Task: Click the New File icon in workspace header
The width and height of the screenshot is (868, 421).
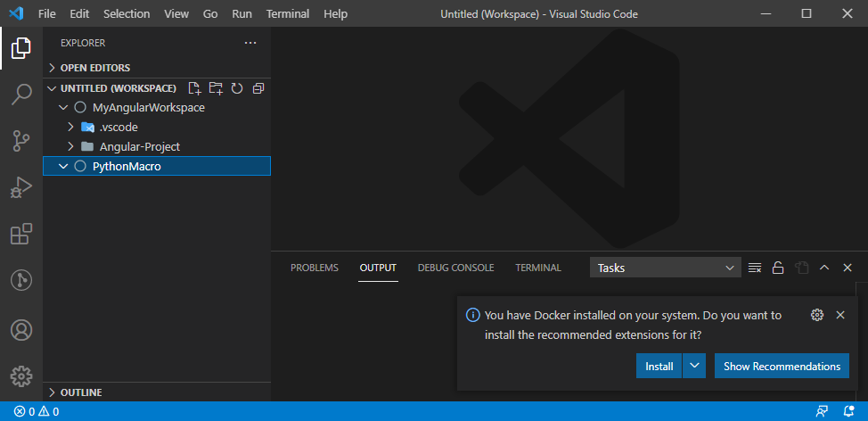Action: click(194, 88)
